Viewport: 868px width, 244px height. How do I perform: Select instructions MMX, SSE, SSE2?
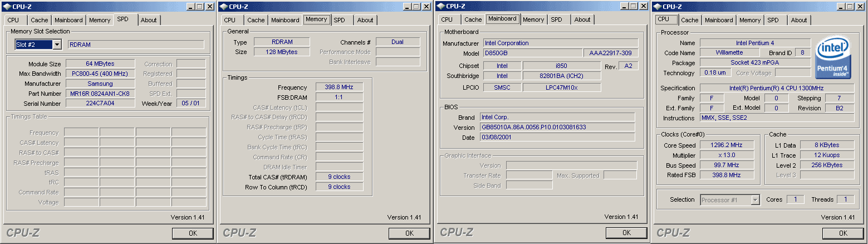(777, 118)
